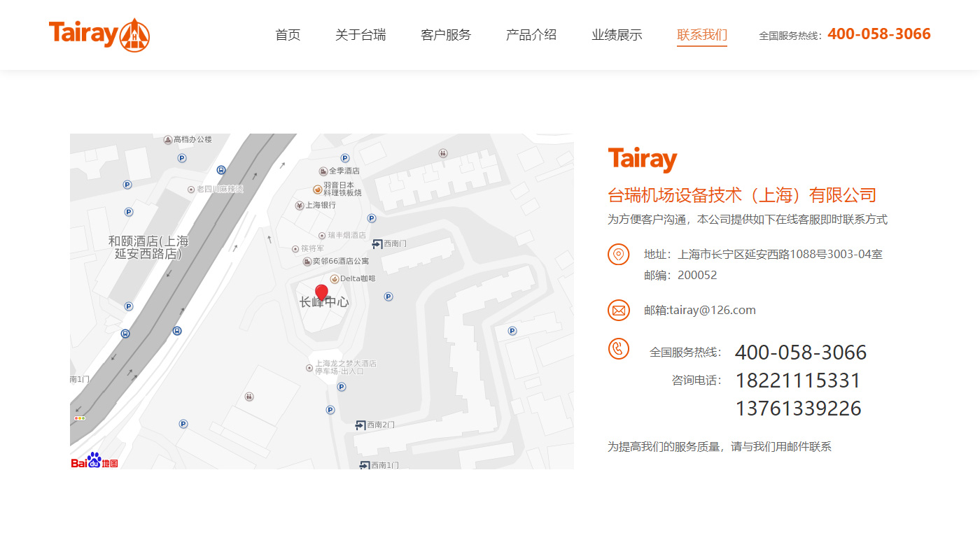The height and width of the screenshot is (533, 980).
Task: Select the 上海银行 bank marker on the map
Action: [x=300, y=206]
